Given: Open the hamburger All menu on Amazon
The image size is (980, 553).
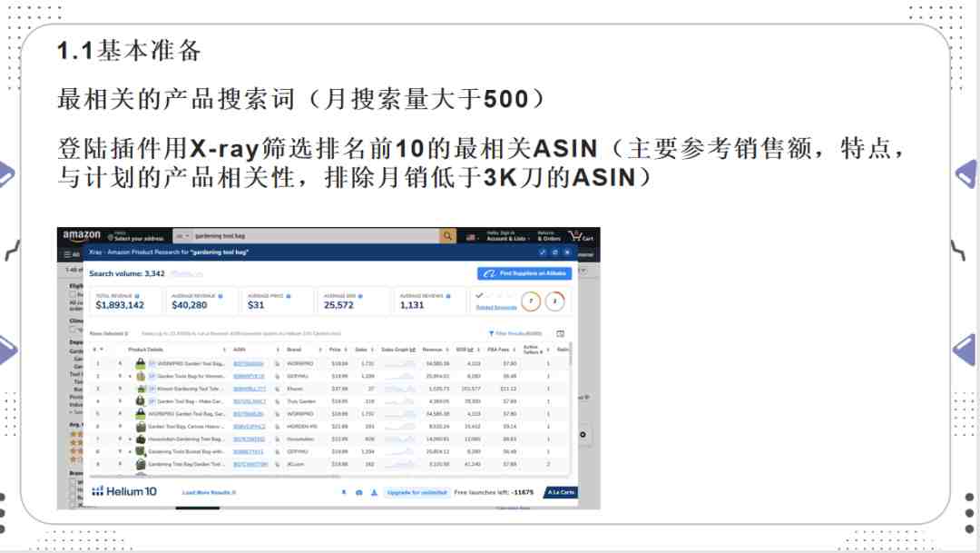Looking at the screenshot, I should (72, 254).
